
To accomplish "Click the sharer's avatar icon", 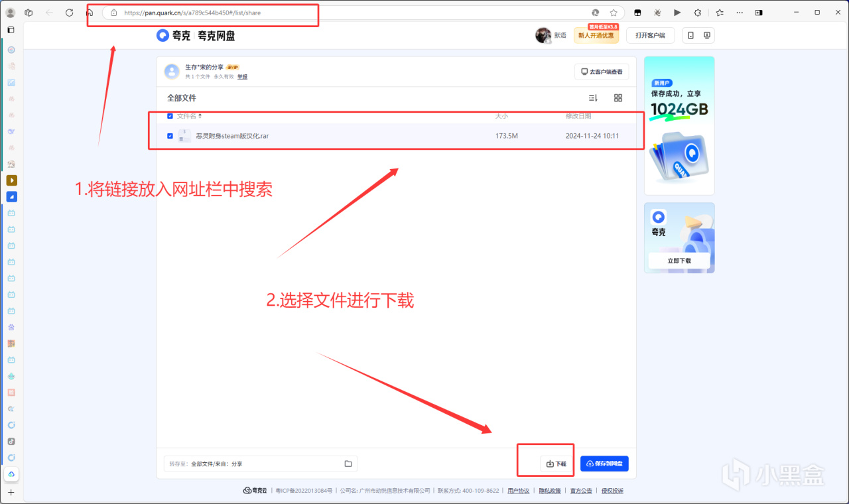I will pos(172,72).
